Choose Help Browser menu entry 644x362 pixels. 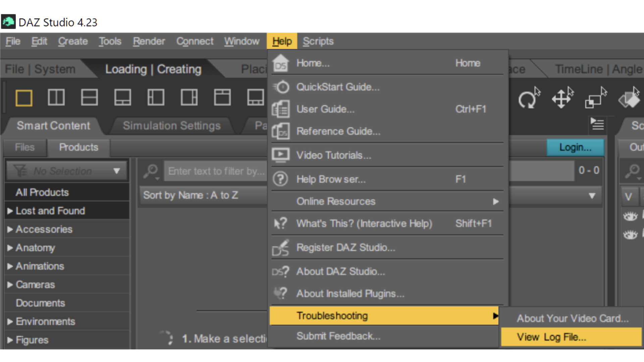tap(387, 179)
